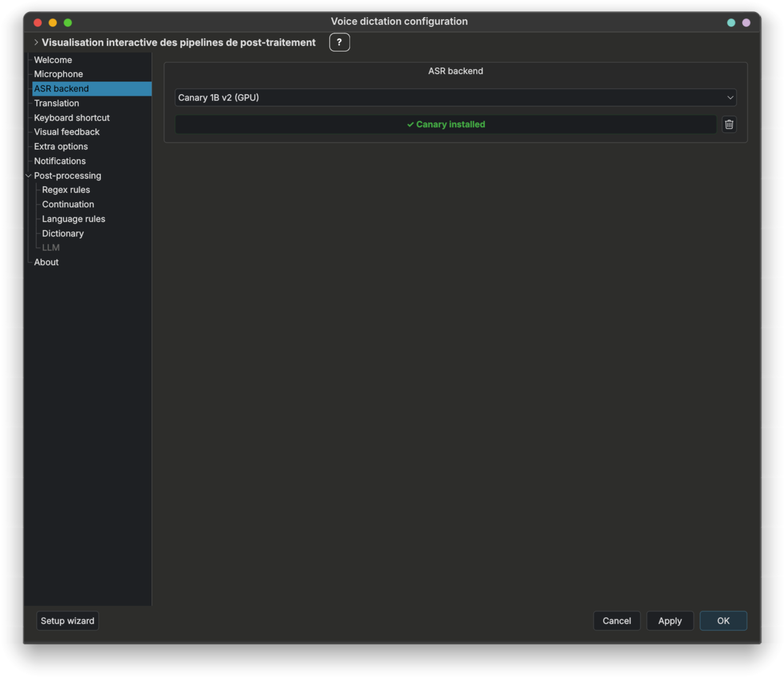This screenshot has width=784, height=677.
Task: Select the ASR backend sidebar entry
Action: click(92, 89)
